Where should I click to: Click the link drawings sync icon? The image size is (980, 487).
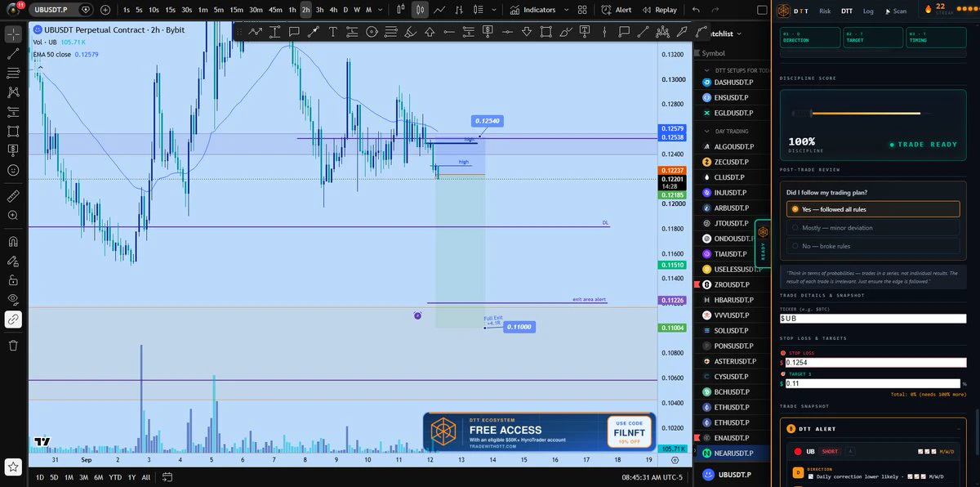[x=13, y=319]
